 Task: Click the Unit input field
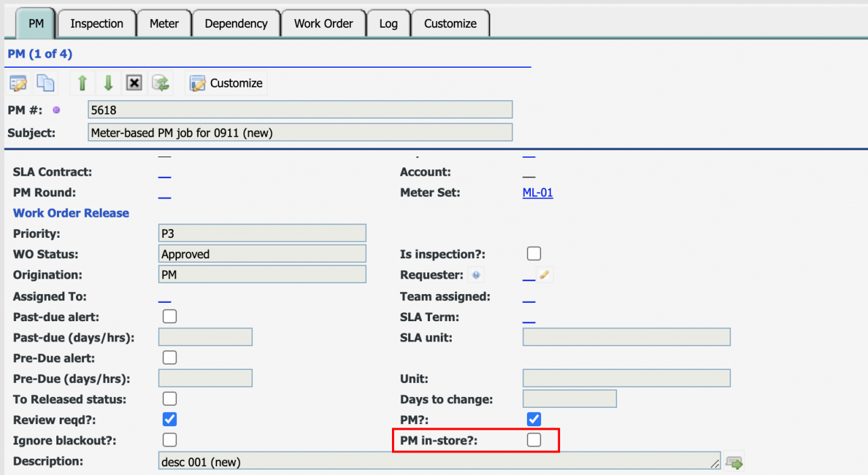point(627,378)
